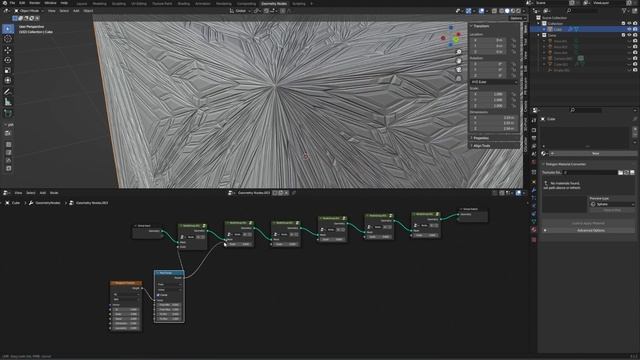
Task: Select the Measure tool
Action: coord(8,102)
